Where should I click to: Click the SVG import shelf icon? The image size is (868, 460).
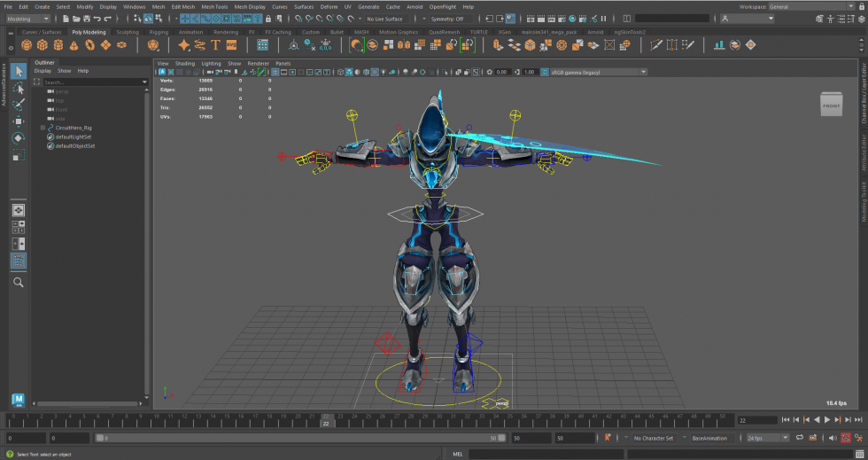tap(231, 45)
